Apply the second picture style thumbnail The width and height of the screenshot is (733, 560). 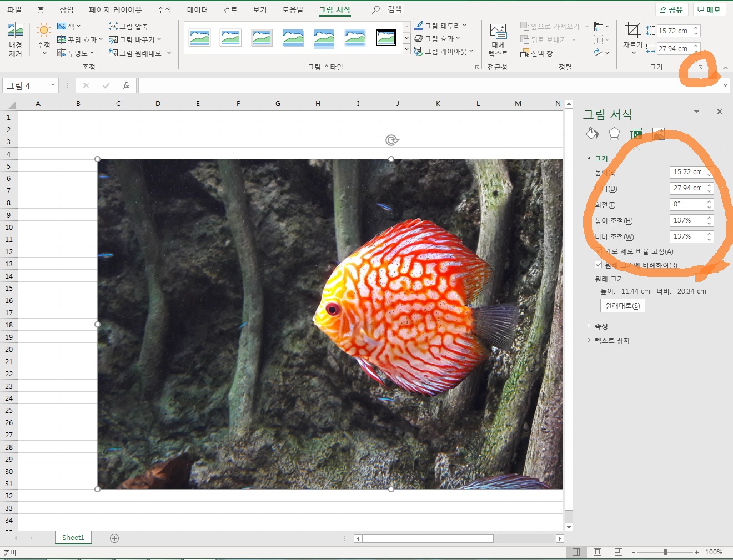click(x=230, y=38)
